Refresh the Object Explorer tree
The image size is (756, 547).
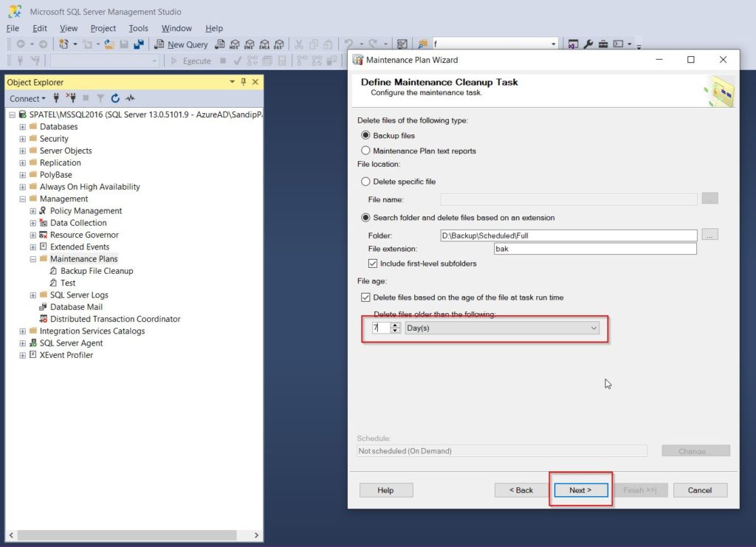point(115,98)
